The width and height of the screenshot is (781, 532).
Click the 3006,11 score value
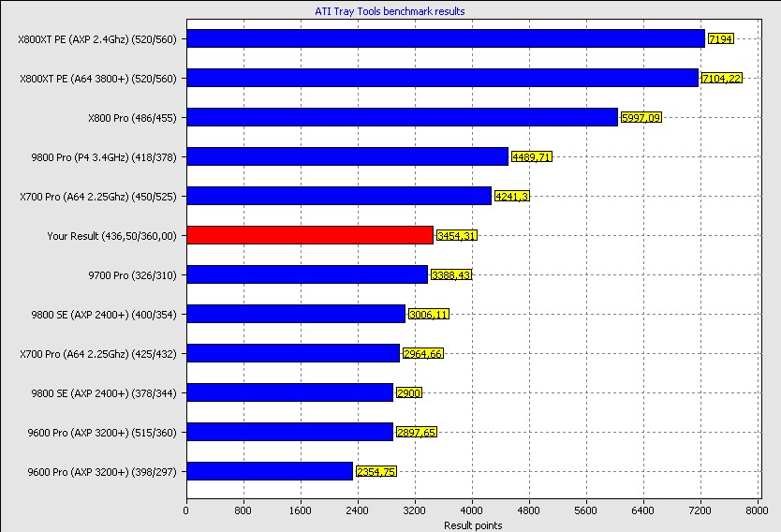pos(428,315)
